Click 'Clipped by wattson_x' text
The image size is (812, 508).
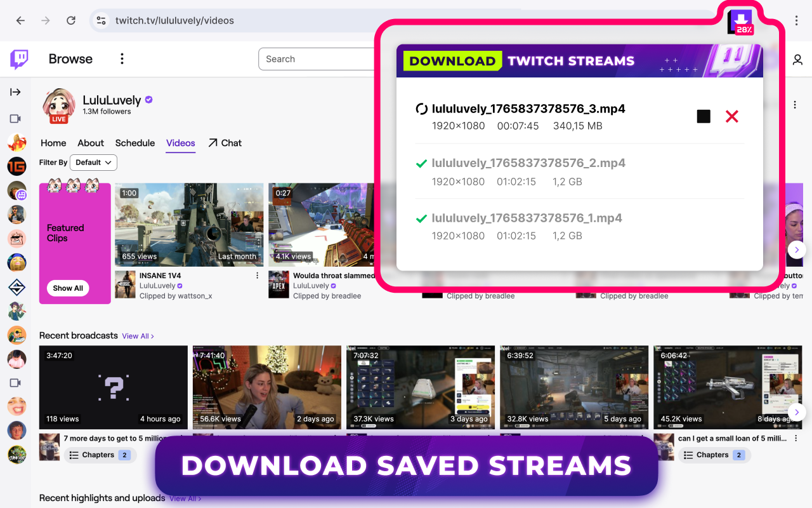(x=176, y=296)
